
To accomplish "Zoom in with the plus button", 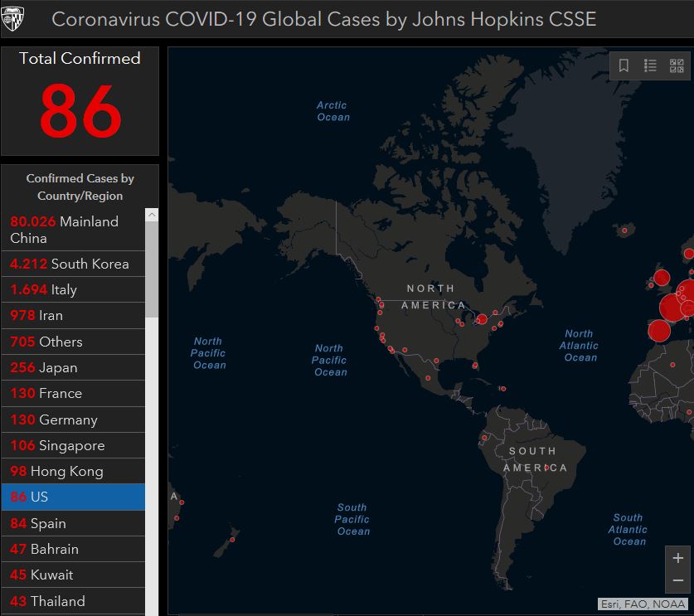I will point(677,558).
